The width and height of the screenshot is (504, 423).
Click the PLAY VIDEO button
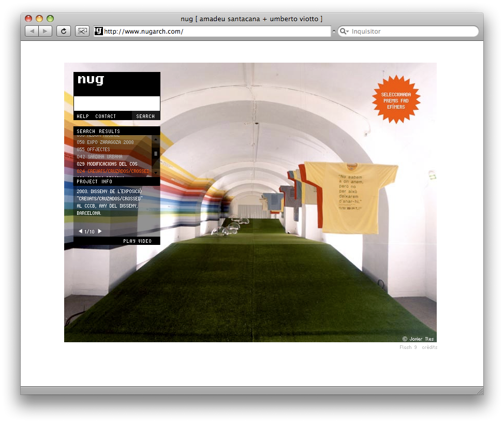click(137, 241)
